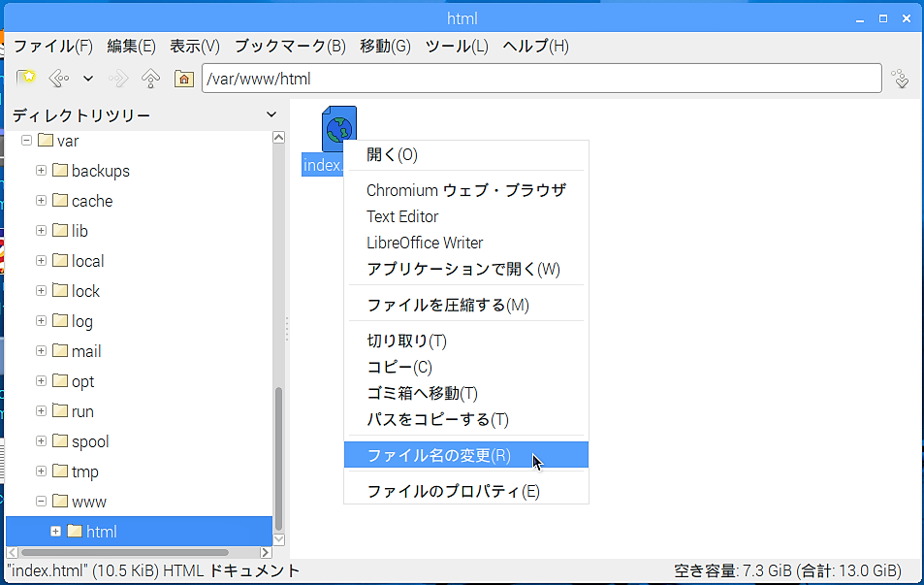
Task: Open the history dropdown arrow in toolbar
Action: 88,78
